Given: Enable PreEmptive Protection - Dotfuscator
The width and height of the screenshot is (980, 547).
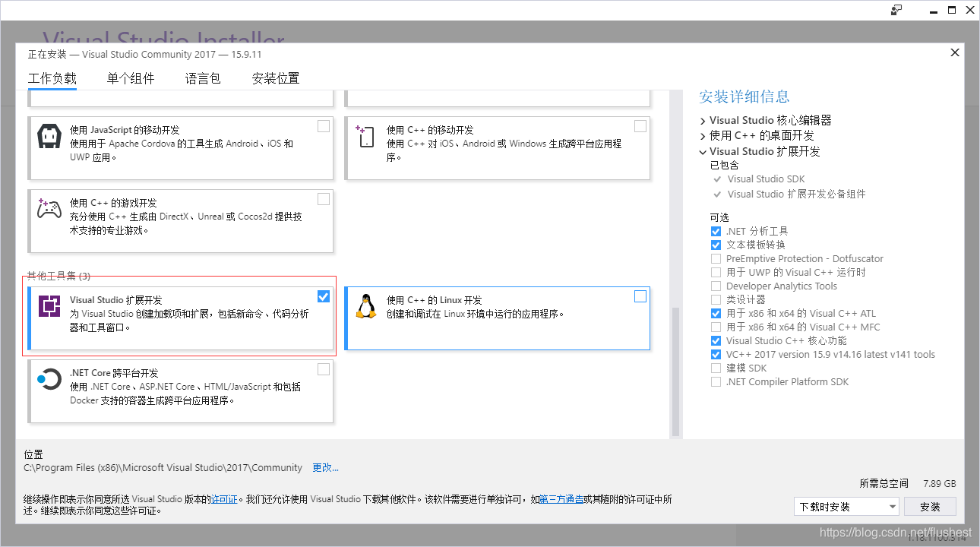Looking at the screenshot, I should click(x=716, y=258).
